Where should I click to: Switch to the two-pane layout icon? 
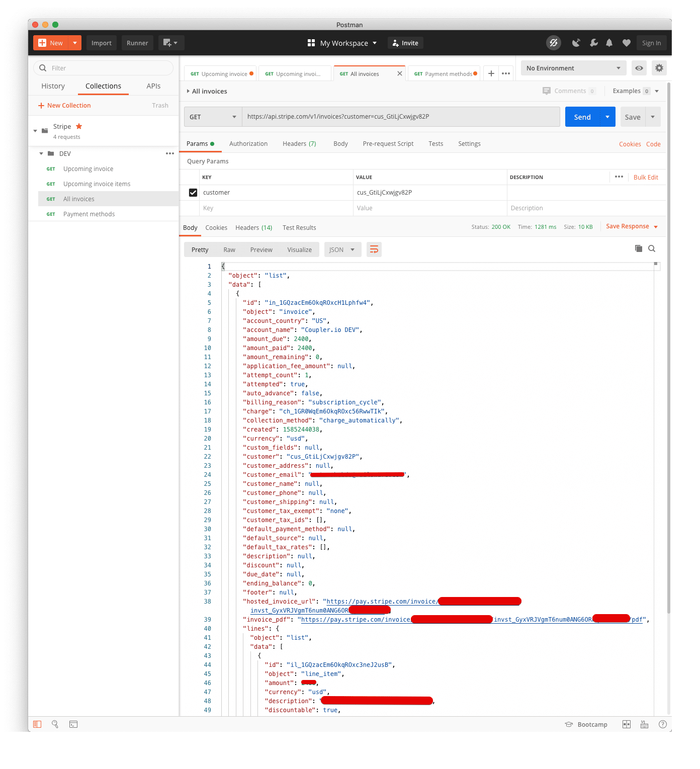627,724
